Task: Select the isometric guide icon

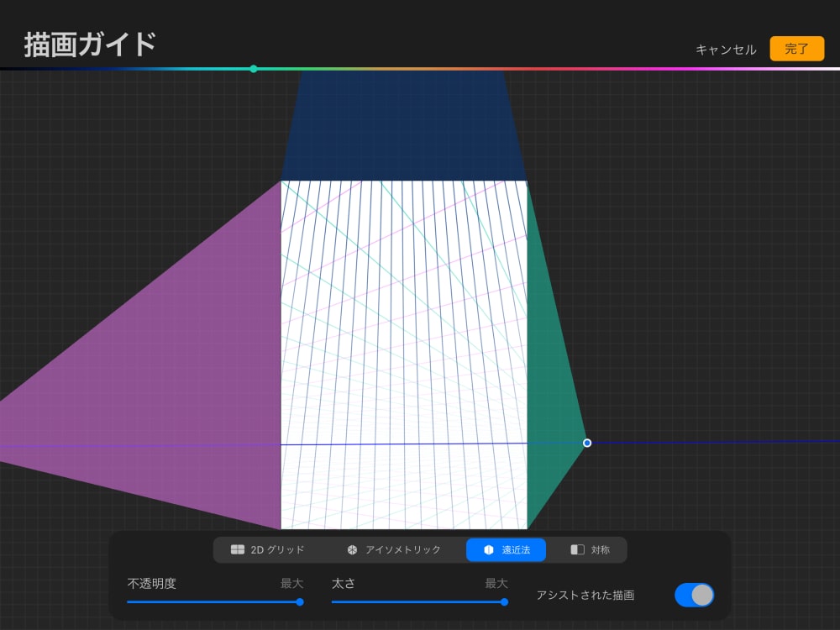Action: (x=351, y=549)
